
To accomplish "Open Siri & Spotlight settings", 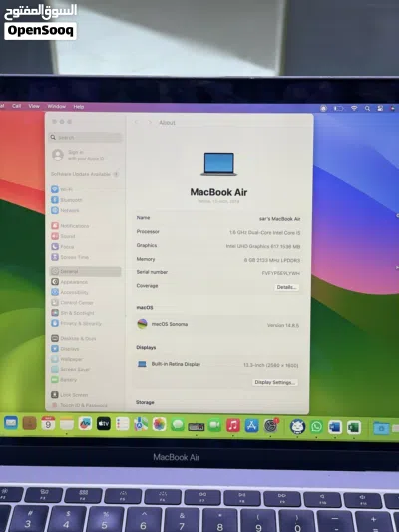I will (x=73, y=313).
